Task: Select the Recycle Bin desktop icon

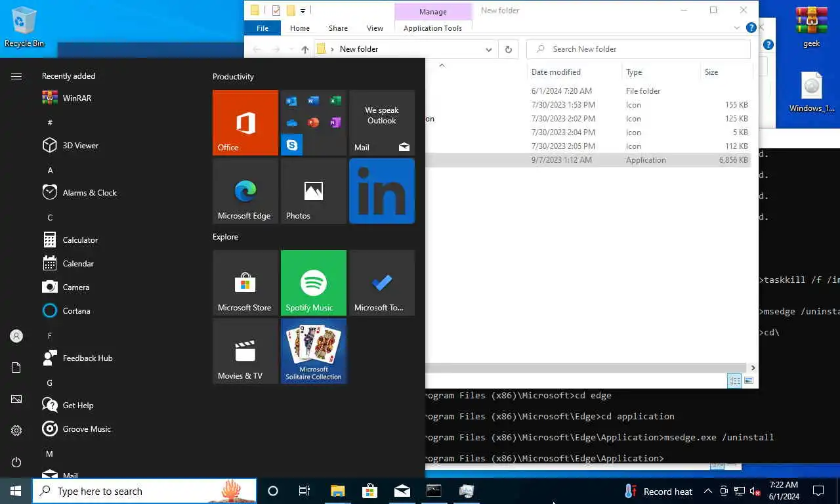Action: pyautogui.click(x=24, y=27)
